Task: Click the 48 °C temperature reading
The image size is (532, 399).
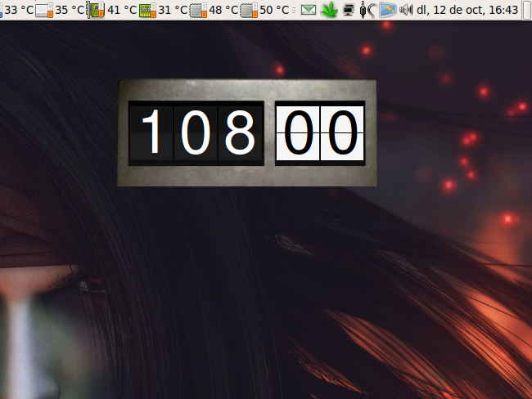Action: pyautogui.click(x=223, y=10)
